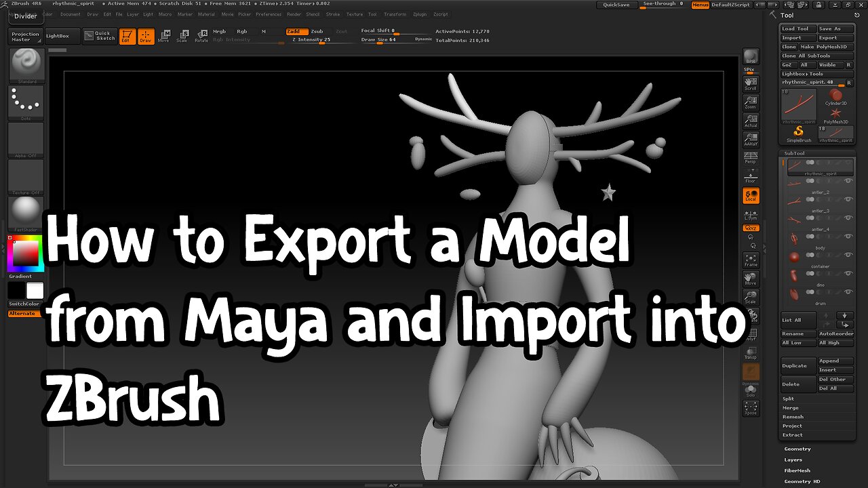Viewport: 868px width, 488px height.
Task: Click the AAHalf view icon
Action: point(751,139)
